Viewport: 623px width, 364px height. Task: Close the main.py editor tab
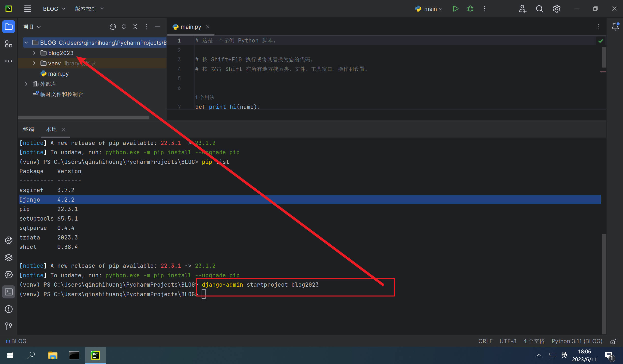tap(208, 27)
